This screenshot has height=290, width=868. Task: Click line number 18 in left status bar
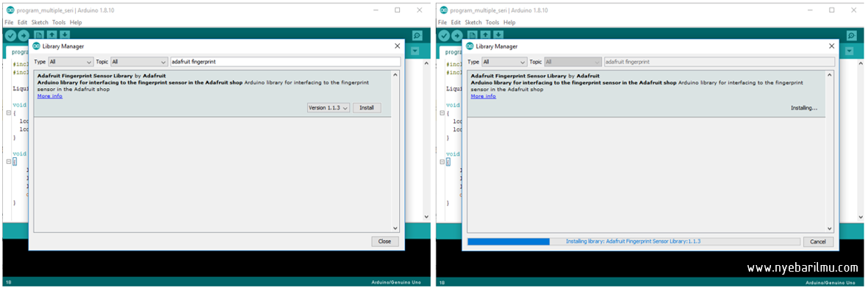tap(8, 283)
